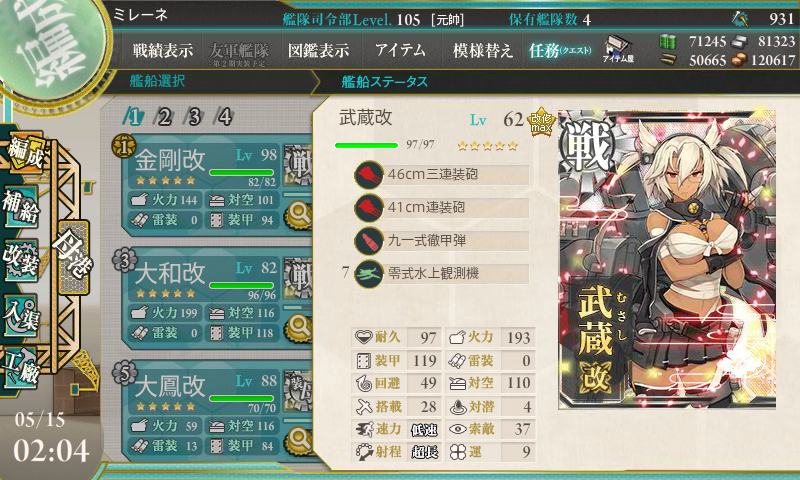The width and height of the screenshot is (800, 480).
Task: Open 大和改 details magnifier button
Action: (299, 327)
